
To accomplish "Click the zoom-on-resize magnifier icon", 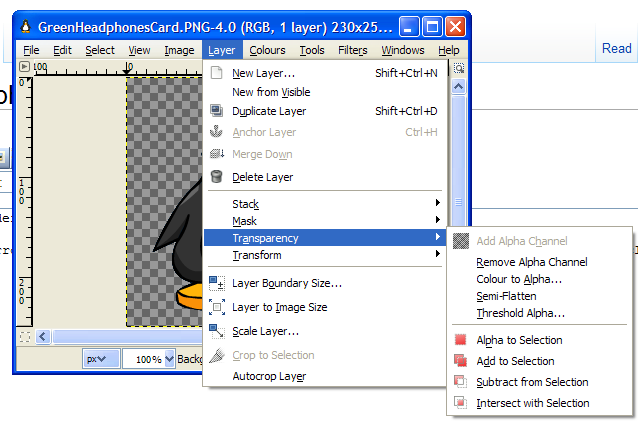I will [459, 68].
